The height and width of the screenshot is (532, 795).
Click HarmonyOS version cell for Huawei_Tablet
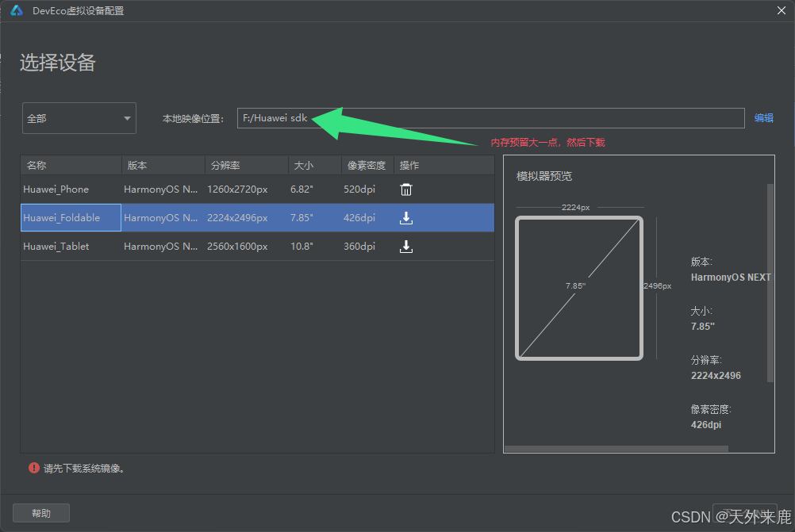pos(161,247)
